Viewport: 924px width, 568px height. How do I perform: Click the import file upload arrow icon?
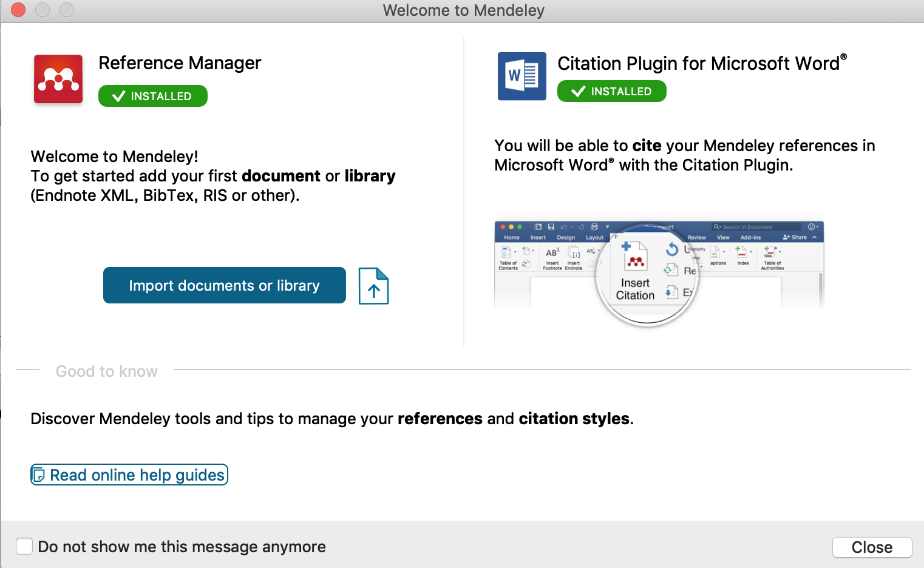tap(373, 286)
